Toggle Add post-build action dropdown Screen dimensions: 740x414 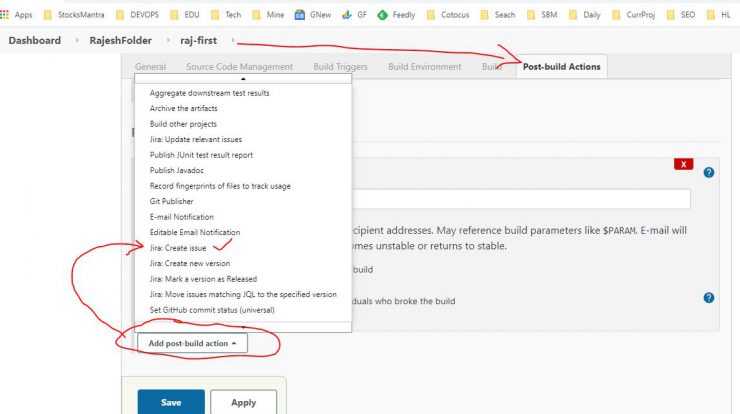192,343
